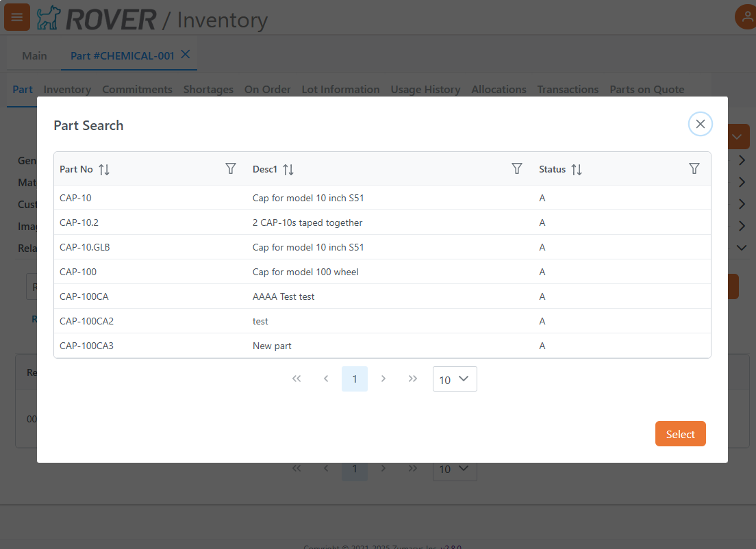Sort by Part No using sort arrows
This screenshot has width=756, height=549.
click(x=104, y=170)
